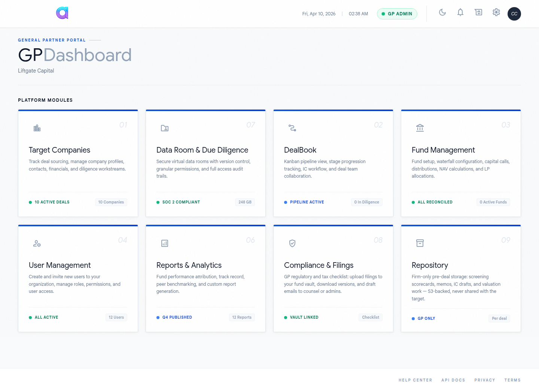Open the checklist icon beside the bell
The height and width of the screenshot is (392, 539).
tap(478, 12)
